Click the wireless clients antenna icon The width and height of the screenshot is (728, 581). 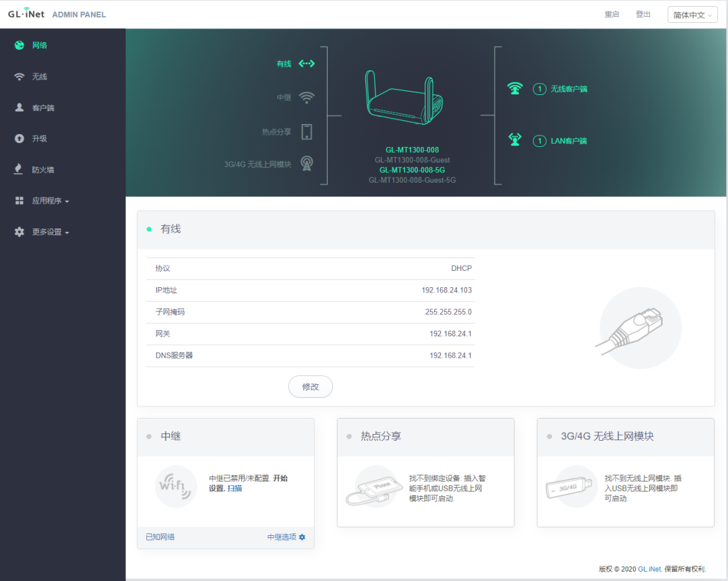515,88
